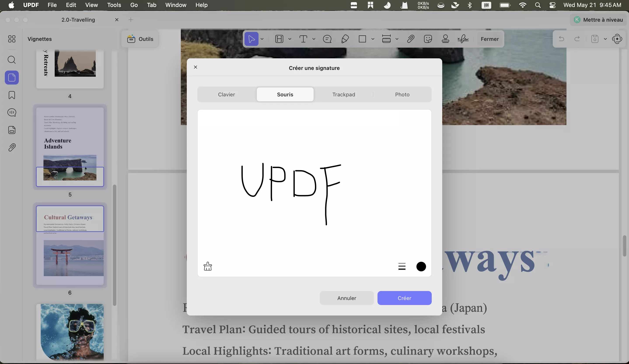
Task: Click the redo arrow icon
Action: [577, 39]
